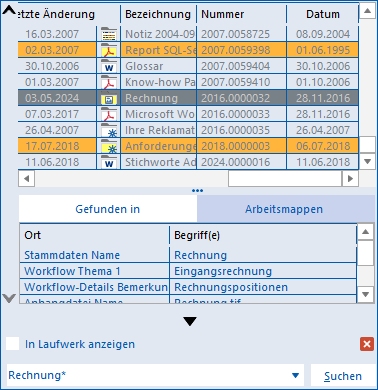
Task: Click the Word icon of Stichworte Ad row
Action: (x=109, y=162)
